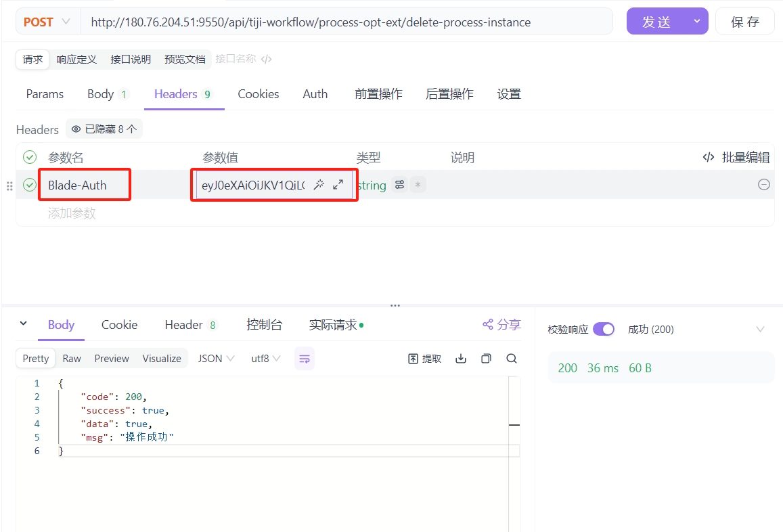Screen dimensions: 783x532
Task: Open the 接口说明 tab
Action: point(131,60)
